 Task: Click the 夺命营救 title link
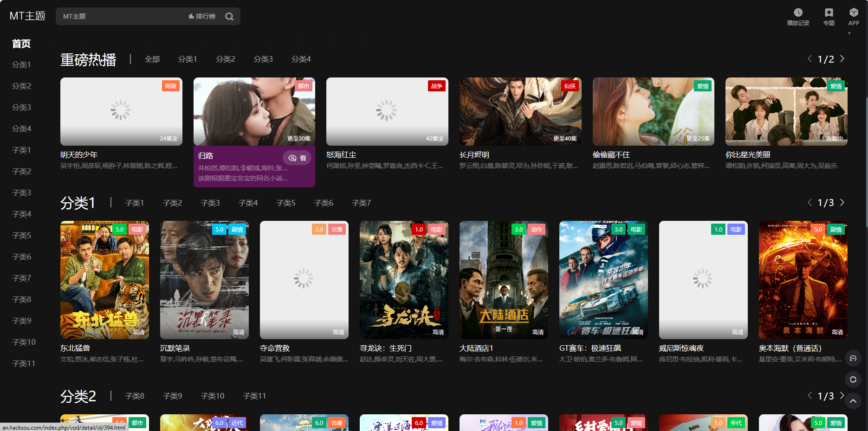click(x=275, y=348)
